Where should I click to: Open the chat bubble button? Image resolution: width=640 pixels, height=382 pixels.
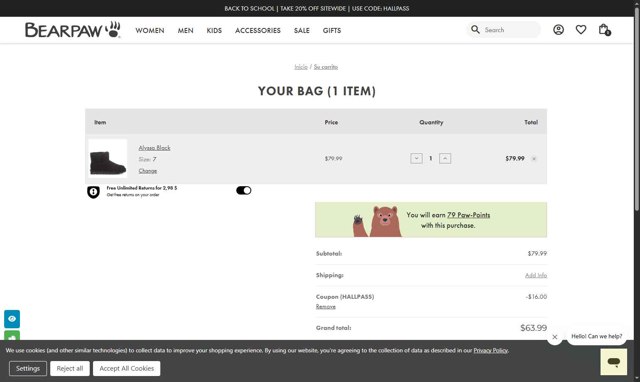tap(613, 362)
